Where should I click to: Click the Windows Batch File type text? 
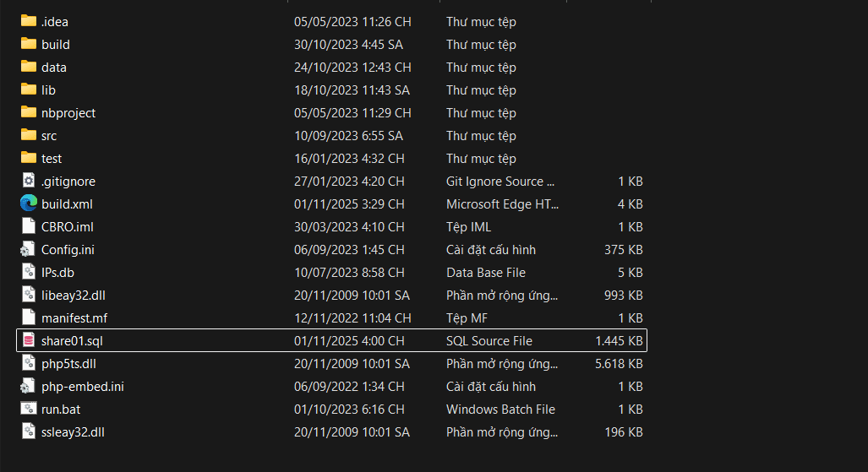point(501,409)
